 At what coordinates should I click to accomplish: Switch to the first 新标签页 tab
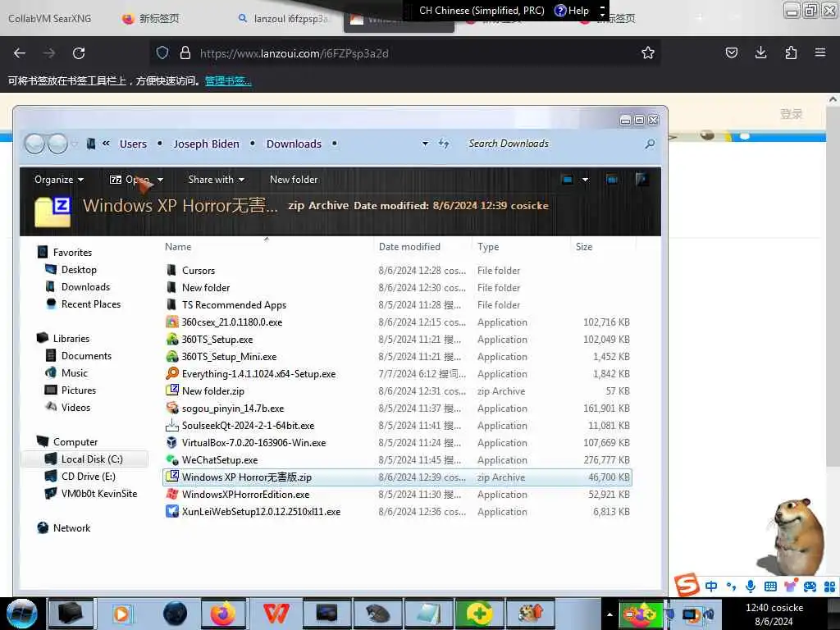click(x=151, y=19)
